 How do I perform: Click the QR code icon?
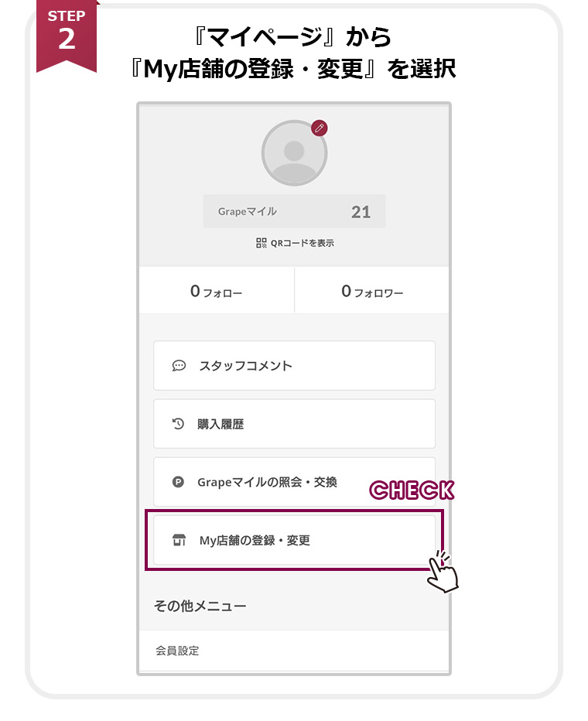pos(262,243)
